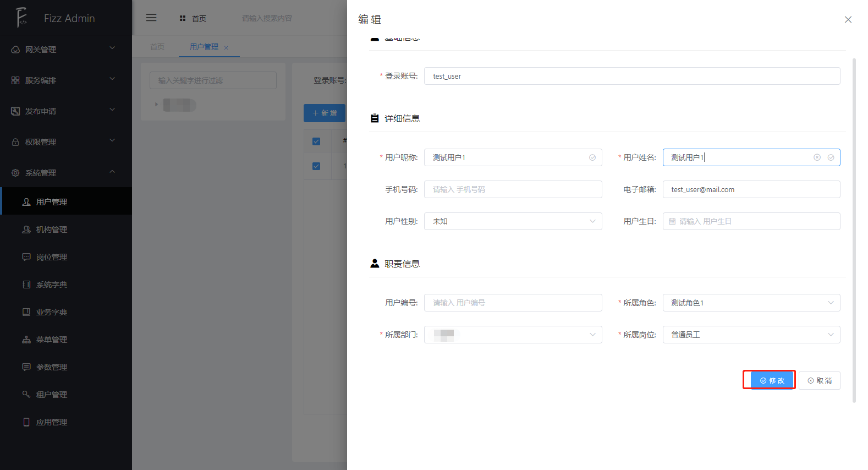
Task: Click the 机构管理 icon in sidebar
Action: pyautogui.click(x=26, y=229)
